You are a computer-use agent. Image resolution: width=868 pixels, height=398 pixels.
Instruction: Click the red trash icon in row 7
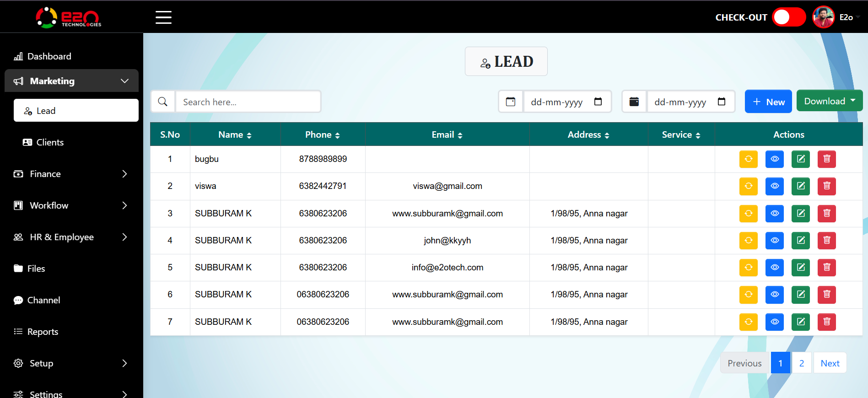tap(826, 322)
